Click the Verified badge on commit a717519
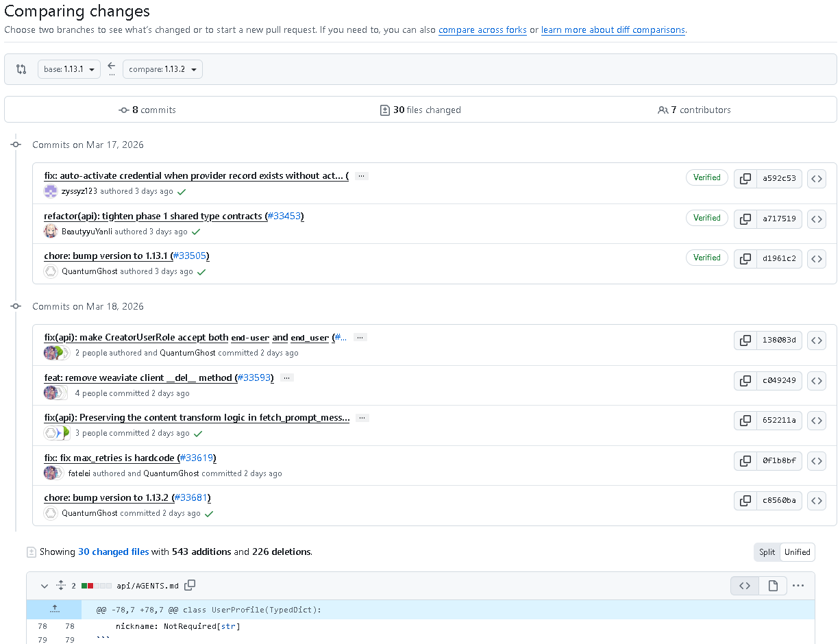The height and width of the screenshot is (644, 840). (x=707, y=218)
